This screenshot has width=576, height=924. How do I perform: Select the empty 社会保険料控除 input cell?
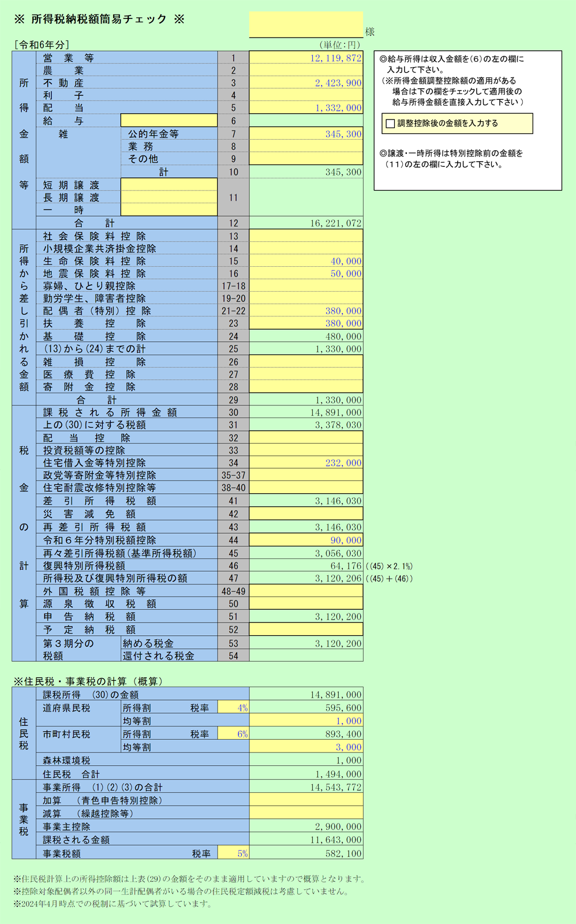(306, 236)
